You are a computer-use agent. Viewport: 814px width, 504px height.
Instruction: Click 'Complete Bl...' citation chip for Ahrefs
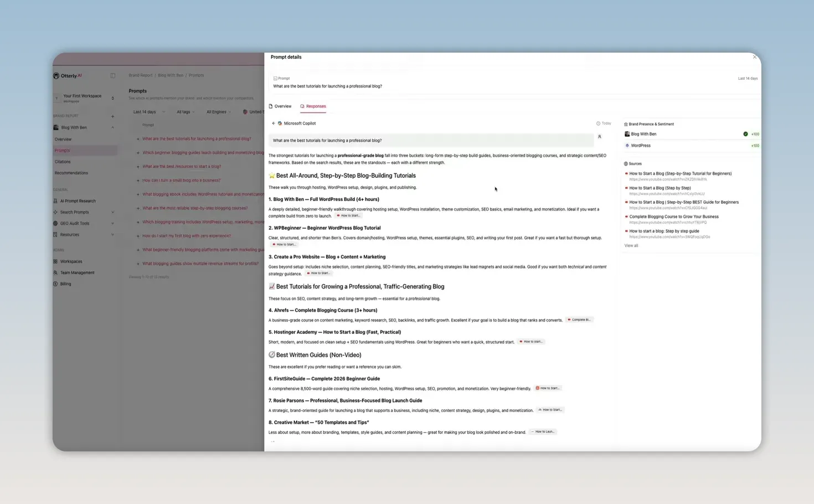tap(579, 320)
